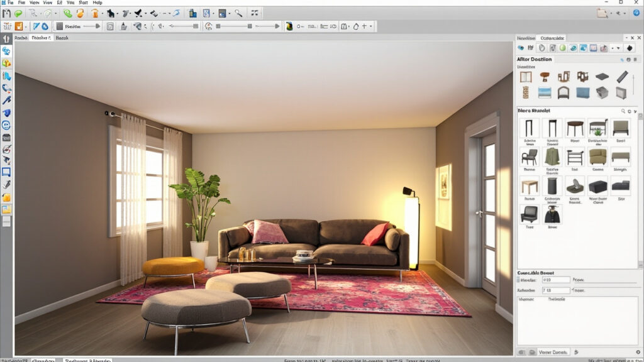Open the dropdown arrow next to the panel icons
Screen dimensions: 644x362
(619, 48)
